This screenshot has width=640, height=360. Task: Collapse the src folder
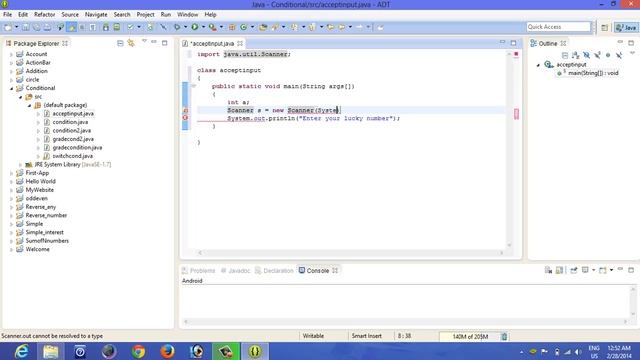20,97
